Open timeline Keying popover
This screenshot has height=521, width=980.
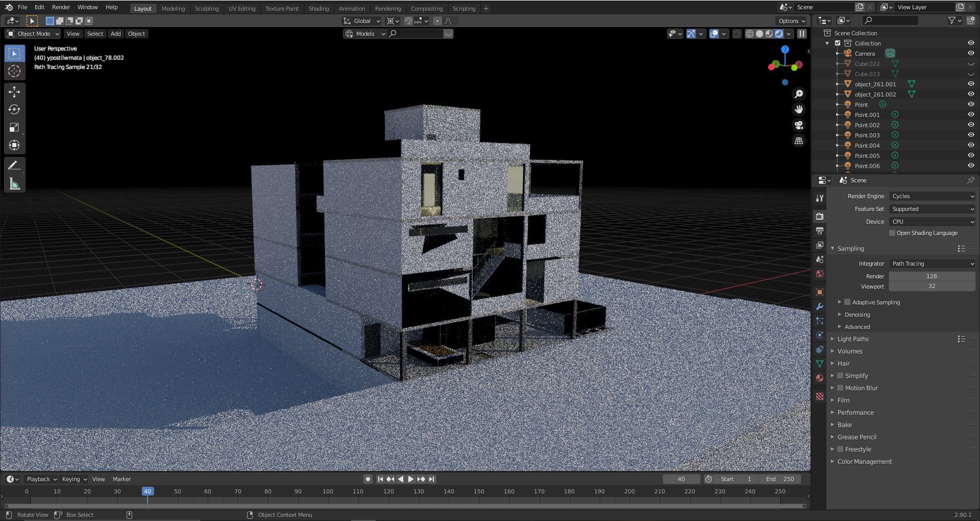pos(74,479)
